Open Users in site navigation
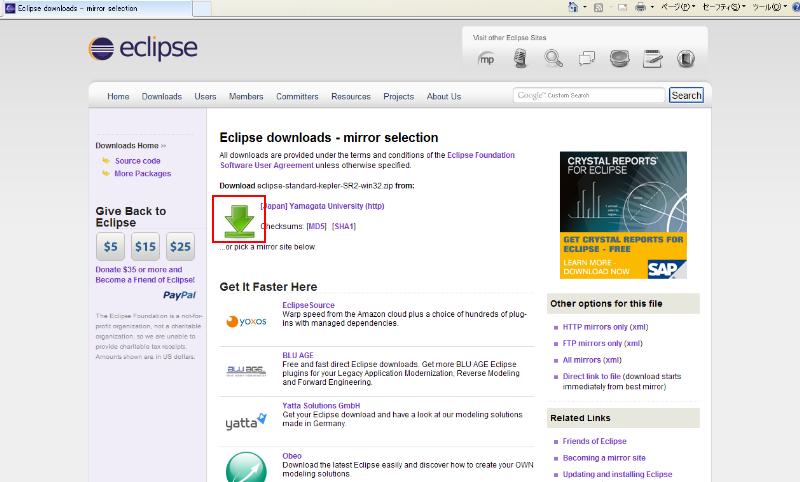Image resolution: width=800 pixels, height=482 pixels. 205,96
